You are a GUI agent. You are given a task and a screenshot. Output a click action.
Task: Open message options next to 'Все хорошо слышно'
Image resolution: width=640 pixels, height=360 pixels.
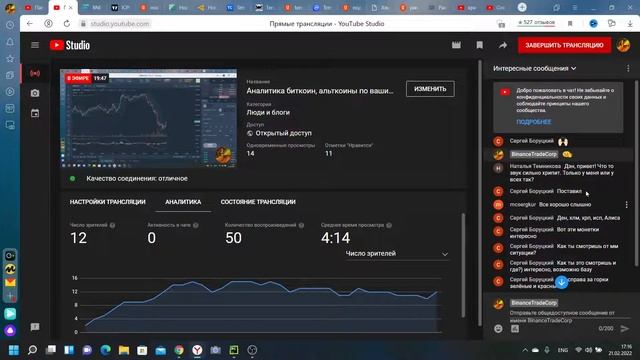(627, 204)
